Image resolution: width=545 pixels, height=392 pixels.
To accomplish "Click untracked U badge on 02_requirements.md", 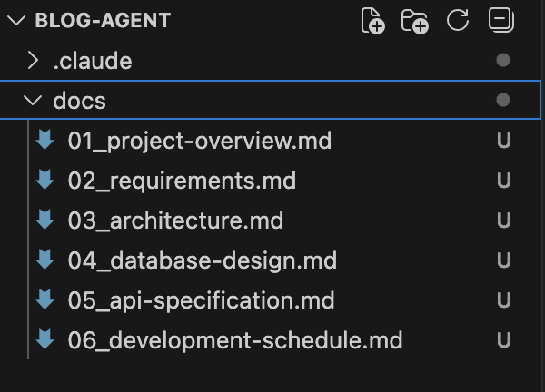I will click(503, 181).
